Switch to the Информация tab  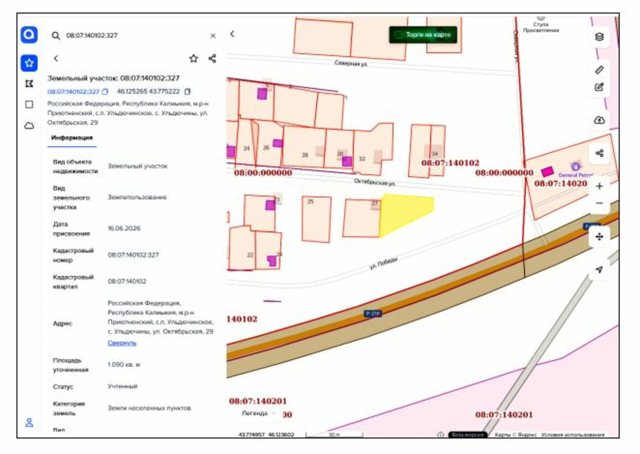[72, 138]
